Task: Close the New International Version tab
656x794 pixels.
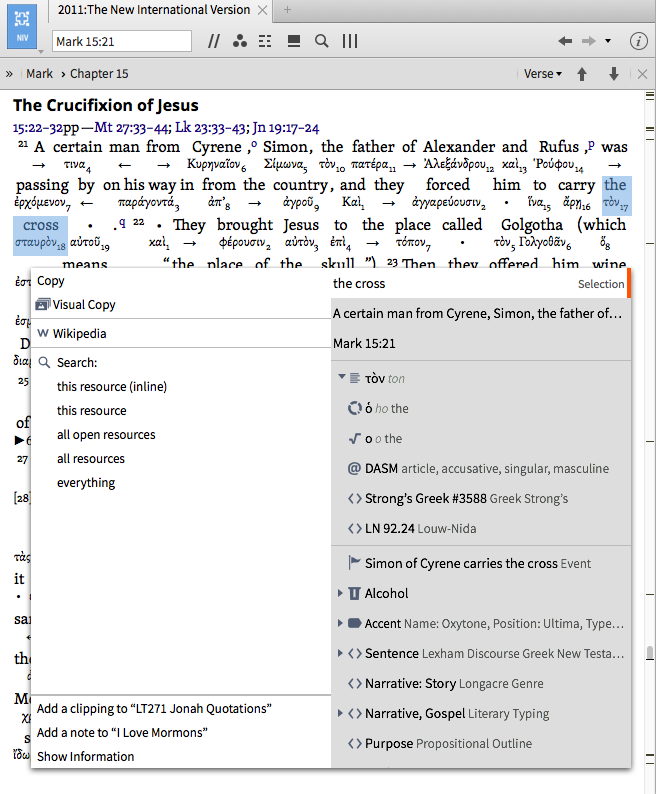Action: (x=262, y=10)
